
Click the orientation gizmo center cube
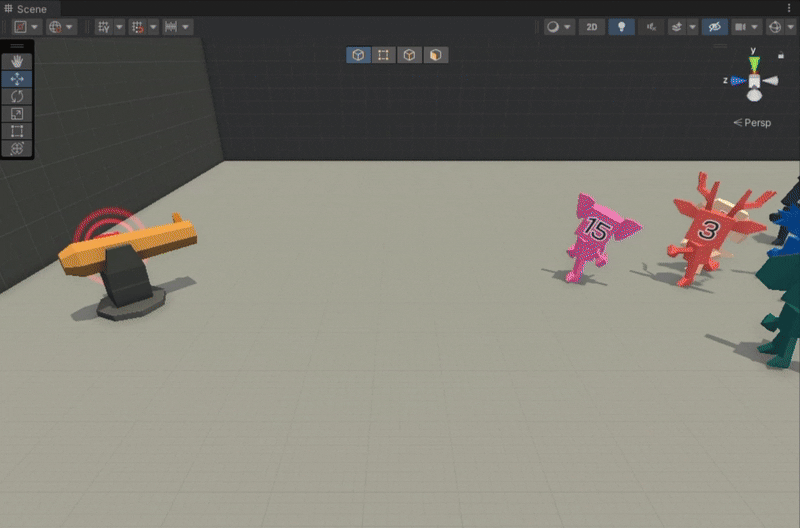754,81
